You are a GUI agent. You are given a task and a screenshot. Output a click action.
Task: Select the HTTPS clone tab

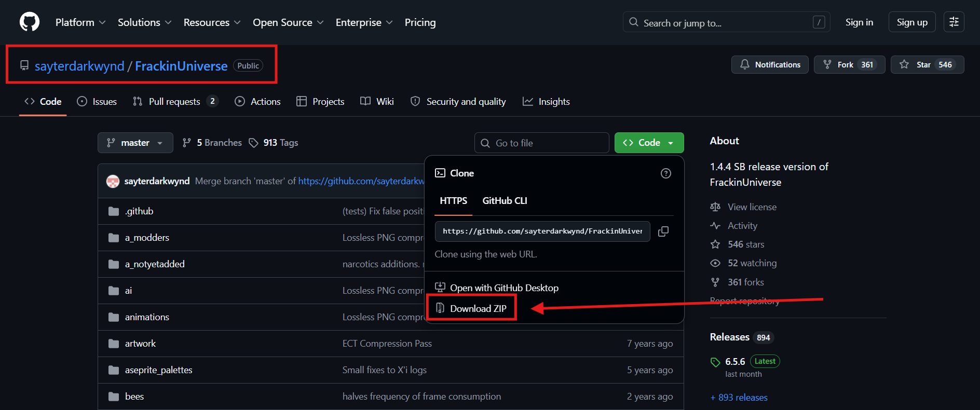pyautogui.click(x=454, y=201)
